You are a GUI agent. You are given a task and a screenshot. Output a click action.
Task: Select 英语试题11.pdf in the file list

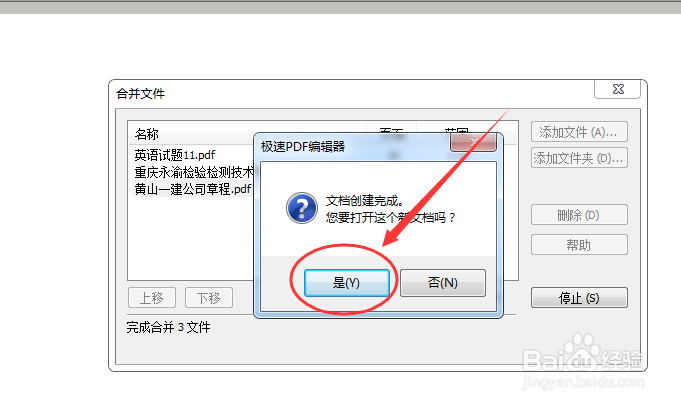tap(175, 155)
